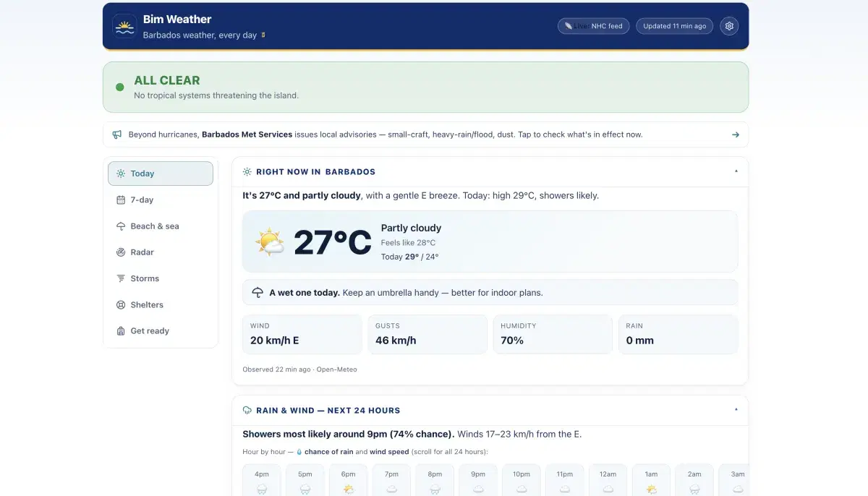868x496 pixels.
Task: Click 'No tropical systems threatening the island' text
Action: click(x=216, y=95)
